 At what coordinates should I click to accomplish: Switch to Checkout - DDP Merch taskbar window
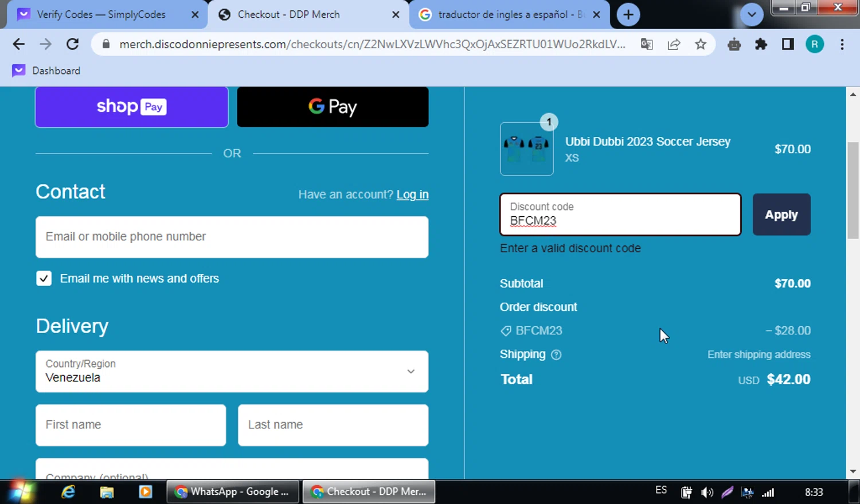coord(369,491)
